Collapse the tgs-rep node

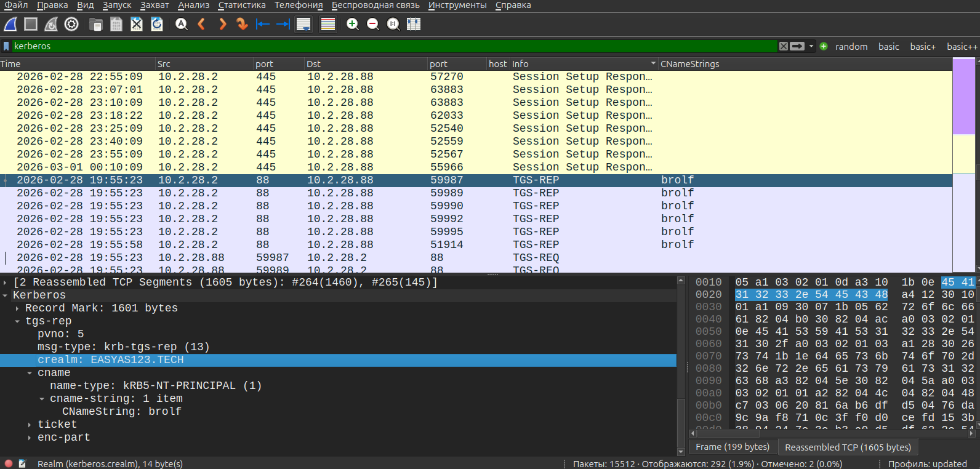tap(17, 321)
